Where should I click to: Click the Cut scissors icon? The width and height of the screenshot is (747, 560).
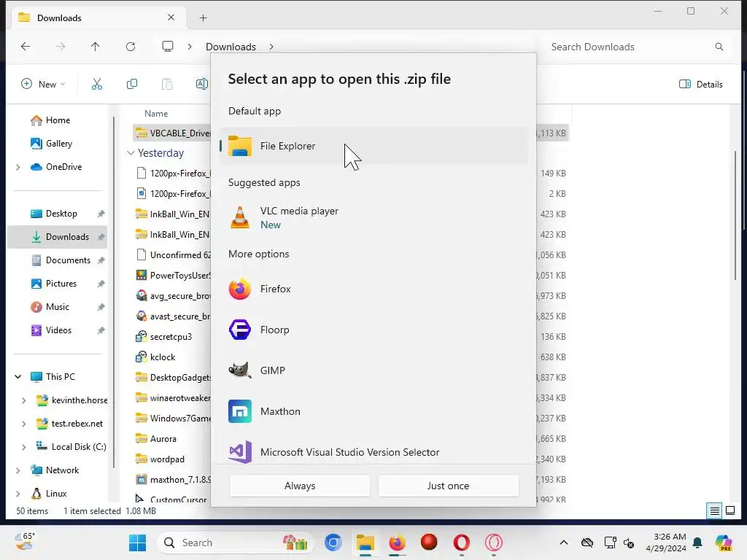click(97, 85)
